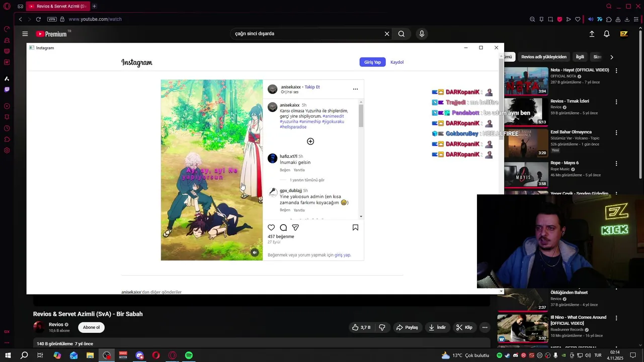Toggle the Opera VPN badge
The width and height of the screenshot is (644, 362).
point(52,19)
